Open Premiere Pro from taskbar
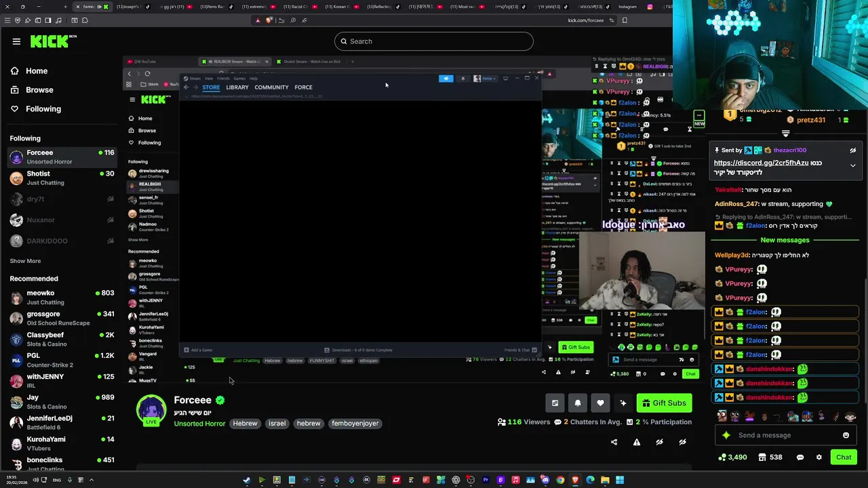 [486, 480]
